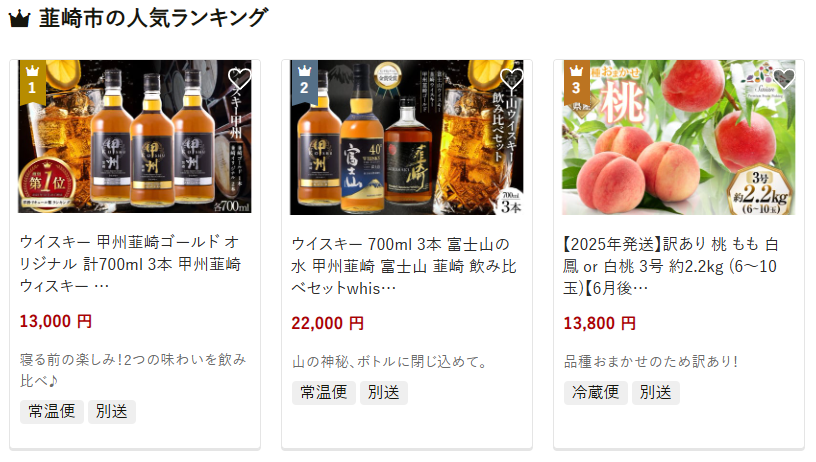Open 訳あり 桃 3号 約2.2kg title
Viewport: 816px width, 462px height.
(x=671, y=266)
